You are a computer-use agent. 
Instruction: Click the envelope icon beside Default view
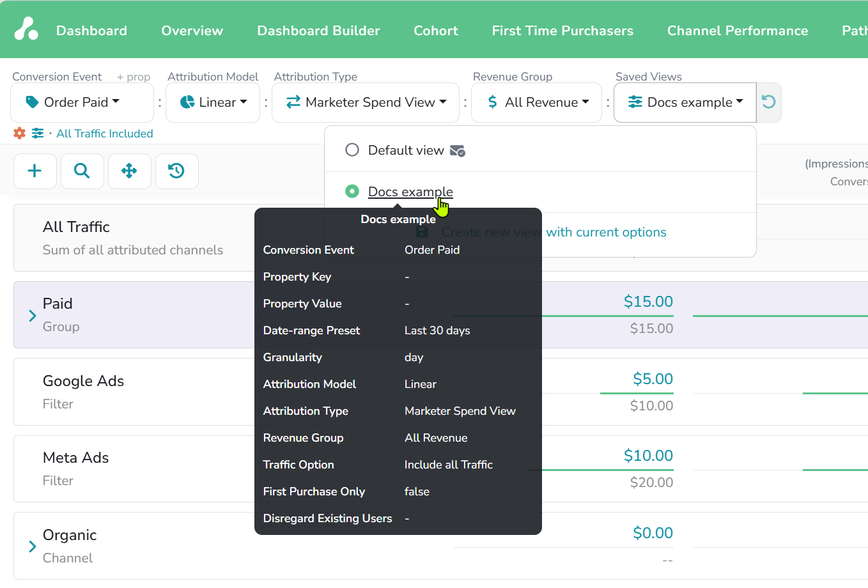pyautogui.click(x=457, y=151)
